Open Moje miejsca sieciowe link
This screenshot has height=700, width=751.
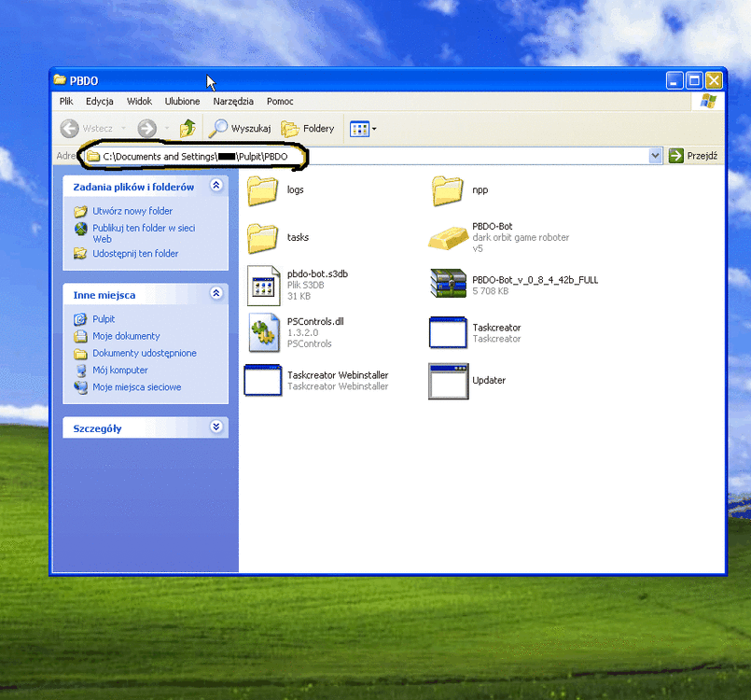click(x=136, y=387)
